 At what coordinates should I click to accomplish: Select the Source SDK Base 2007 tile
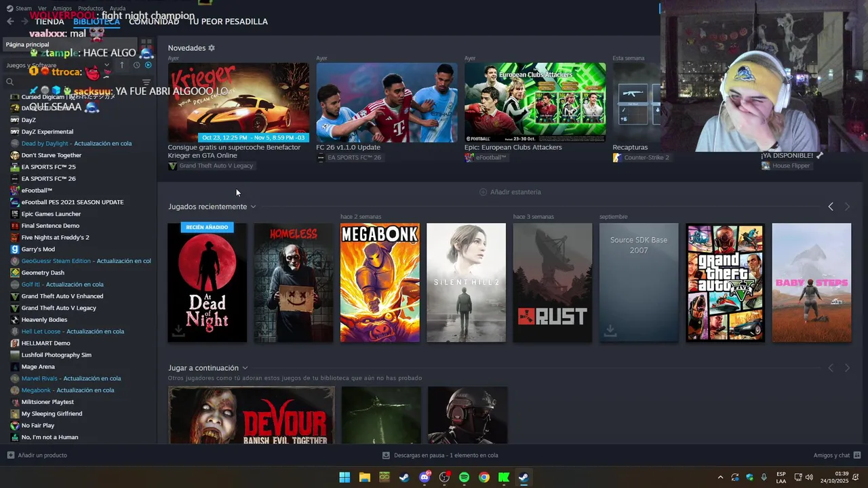pos(639,283)
